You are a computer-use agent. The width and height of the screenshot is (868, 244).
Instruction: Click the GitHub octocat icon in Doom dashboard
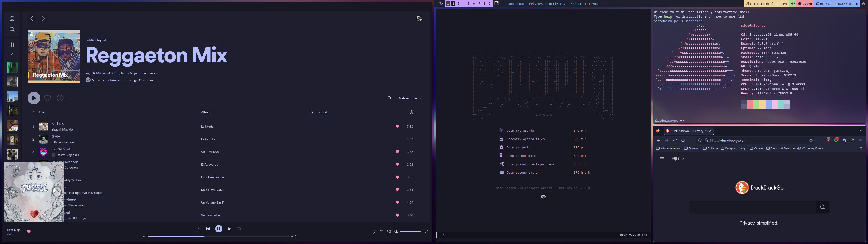(543, 197)
